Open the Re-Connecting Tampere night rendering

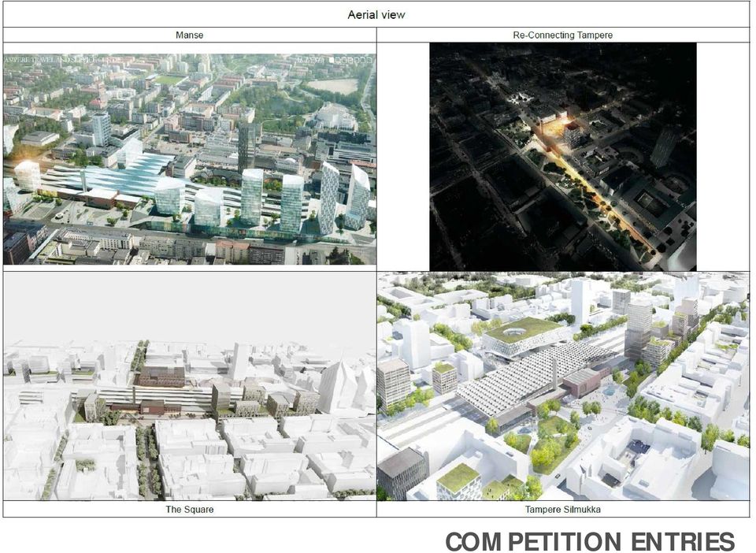(562, 157)
